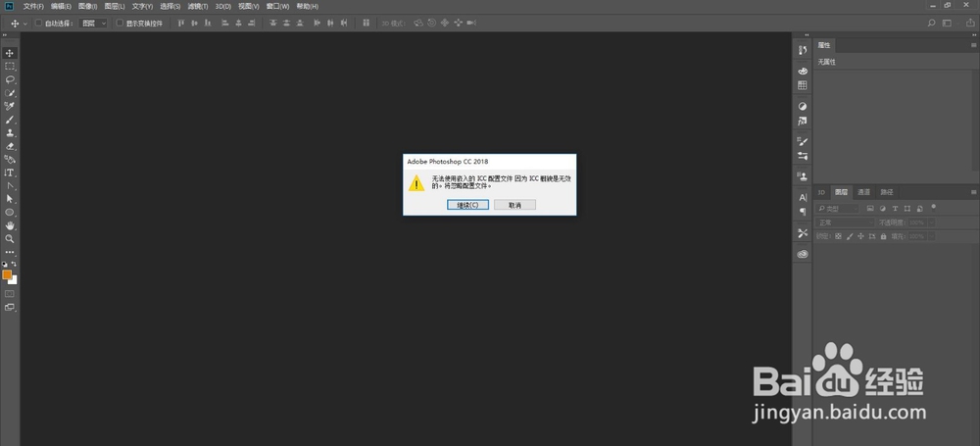
Task: Open the 类型 layer filter dropdown
Action: pyautogui.click(x=838, y=209)
